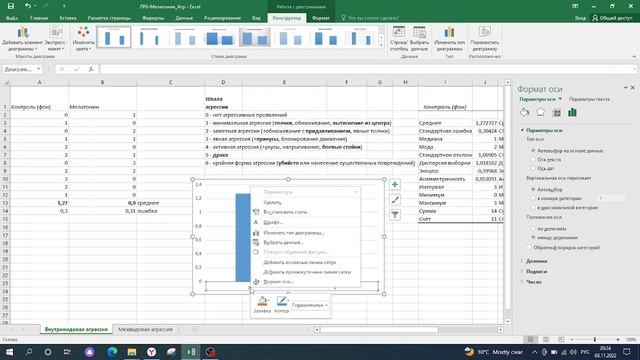Image resolution: width=640 pixels, height=360 pixels.
Task: Select по делениям radio button
Action: click(533, 229)
